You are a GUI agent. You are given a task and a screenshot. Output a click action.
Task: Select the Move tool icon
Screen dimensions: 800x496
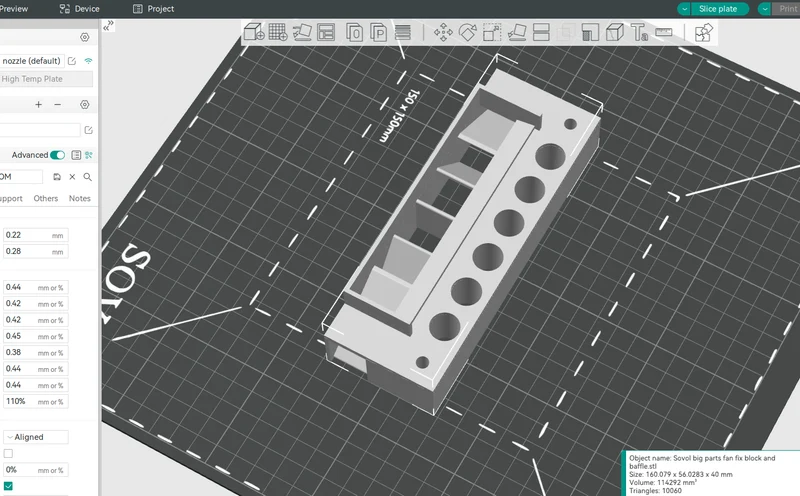[x=443, y=33]
